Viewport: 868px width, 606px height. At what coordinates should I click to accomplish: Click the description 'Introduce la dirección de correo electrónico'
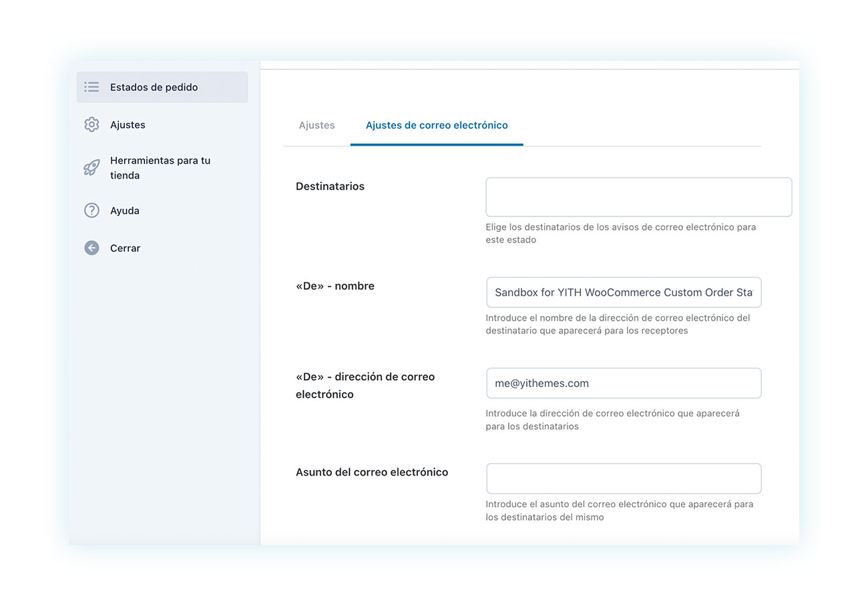coord(613,420)
